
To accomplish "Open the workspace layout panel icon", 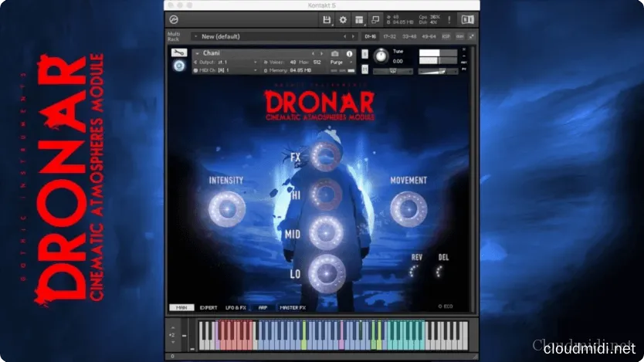I will pos(359,19).
